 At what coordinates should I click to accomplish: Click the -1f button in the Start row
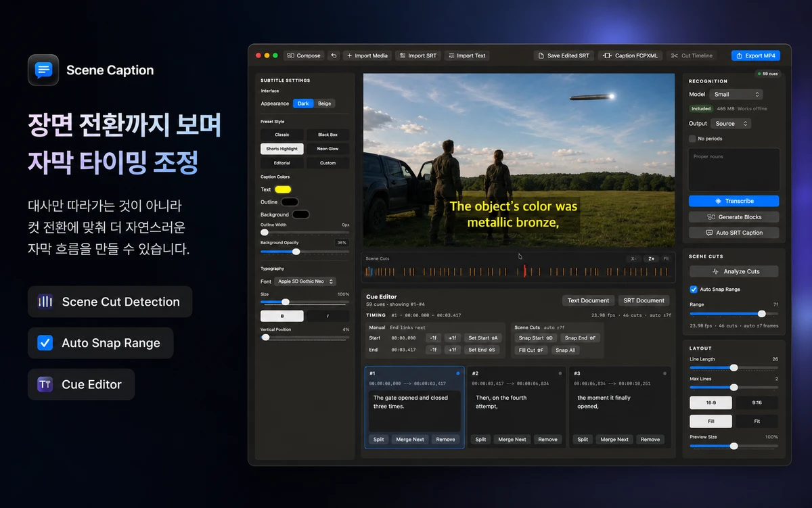(x=433, y=338)
